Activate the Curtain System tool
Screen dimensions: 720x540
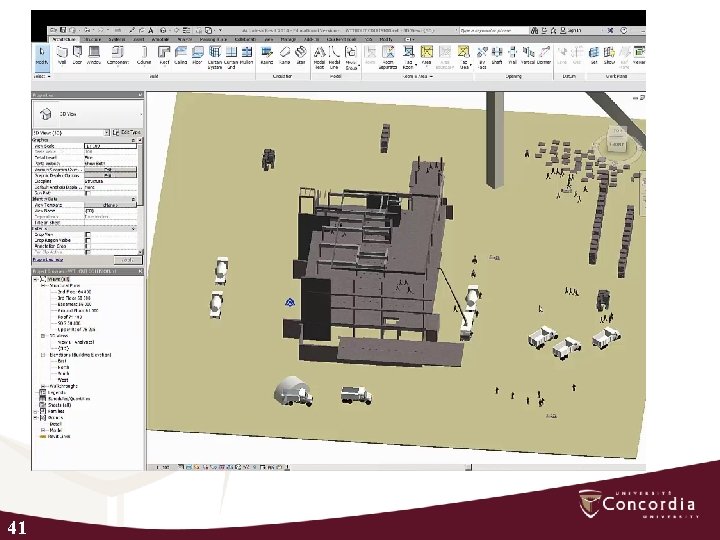pos(214,57)
